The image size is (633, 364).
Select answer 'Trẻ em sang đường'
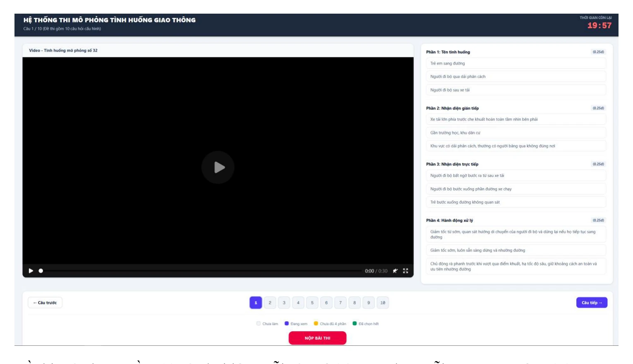[x=516, y=63]
